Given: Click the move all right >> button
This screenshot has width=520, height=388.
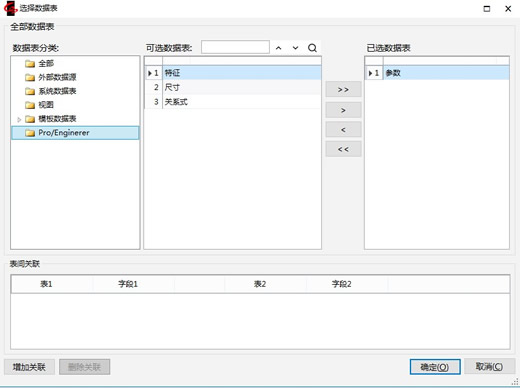Looking at the screenshot, I should click(343, 89).
